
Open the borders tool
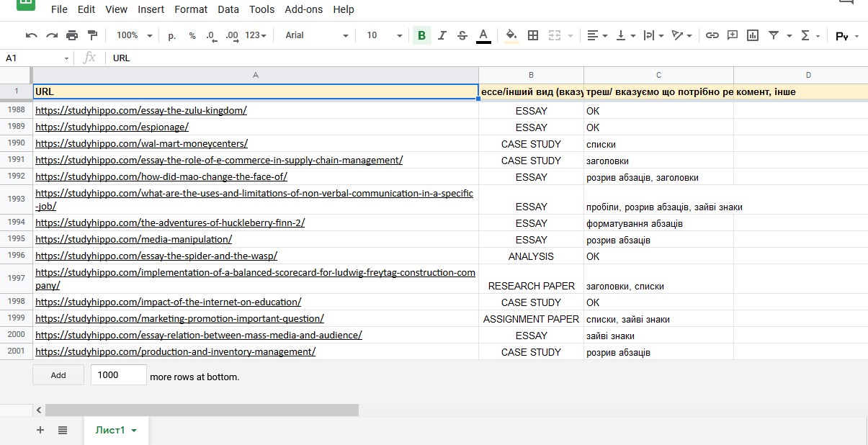[x=533, y=35]
